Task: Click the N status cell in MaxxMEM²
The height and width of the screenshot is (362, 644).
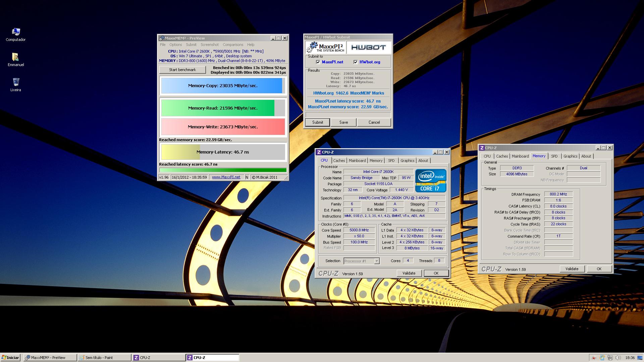Action: 247,177
